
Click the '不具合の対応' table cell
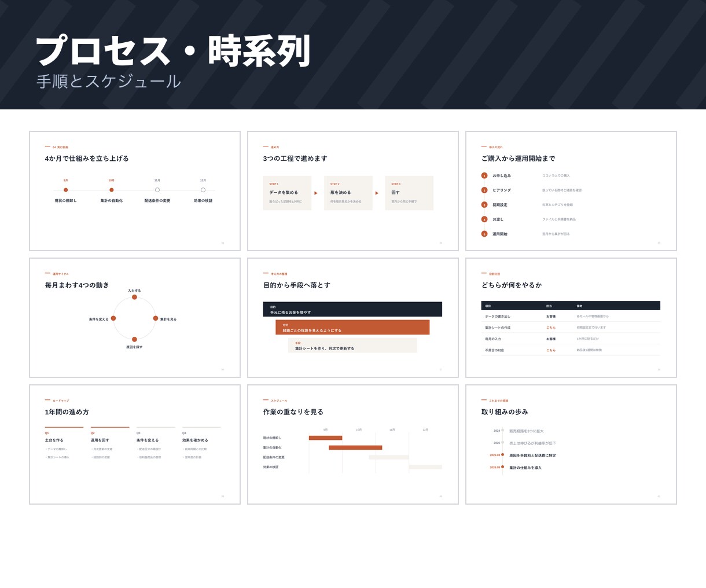click(495, 350)
